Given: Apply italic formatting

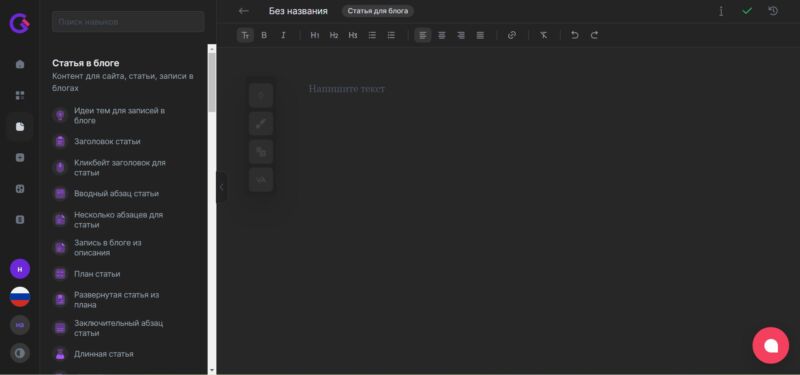Looking at the screenshot, I should pyautogui.click(x=283, y=35).
